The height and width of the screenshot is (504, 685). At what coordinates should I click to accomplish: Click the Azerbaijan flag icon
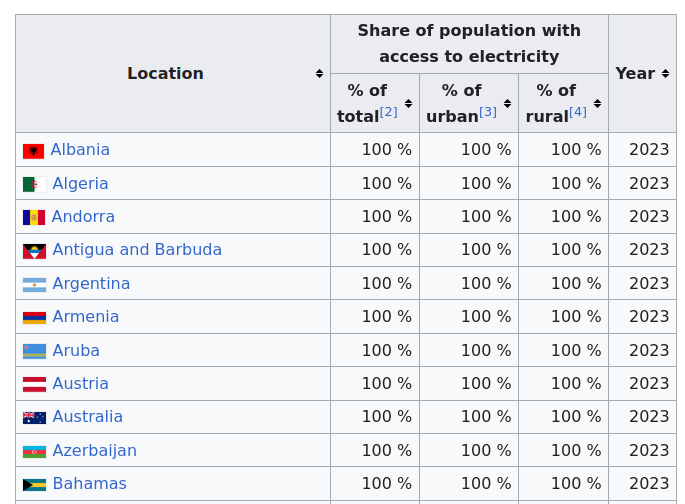coord(35,452)
